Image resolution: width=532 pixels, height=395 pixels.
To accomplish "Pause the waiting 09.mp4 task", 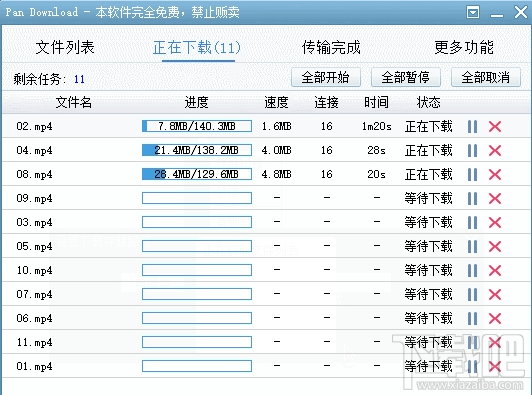I will tap(472, 198).
